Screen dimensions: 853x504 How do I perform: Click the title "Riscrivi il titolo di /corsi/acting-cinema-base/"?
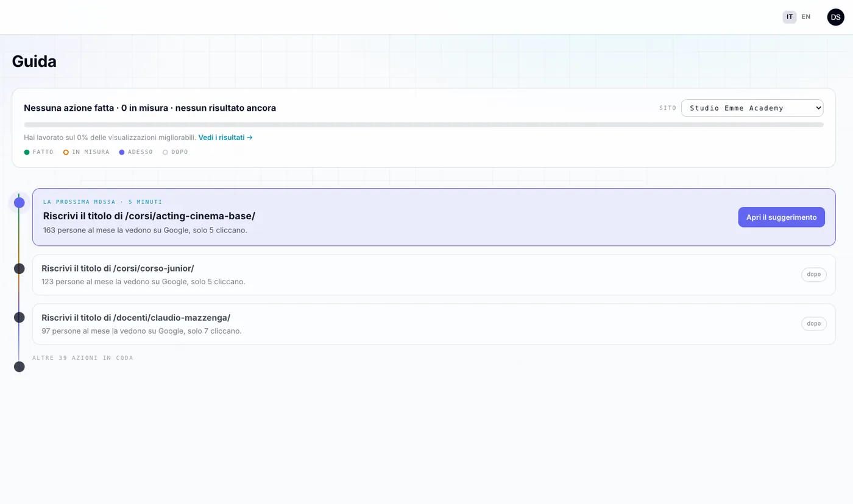click(x=149, y=216)
